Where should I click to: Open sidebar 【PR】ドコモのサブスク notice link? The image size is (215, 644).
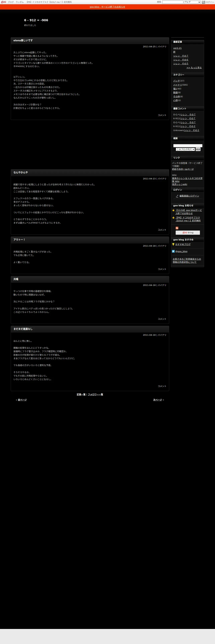(x=188, y=219)
